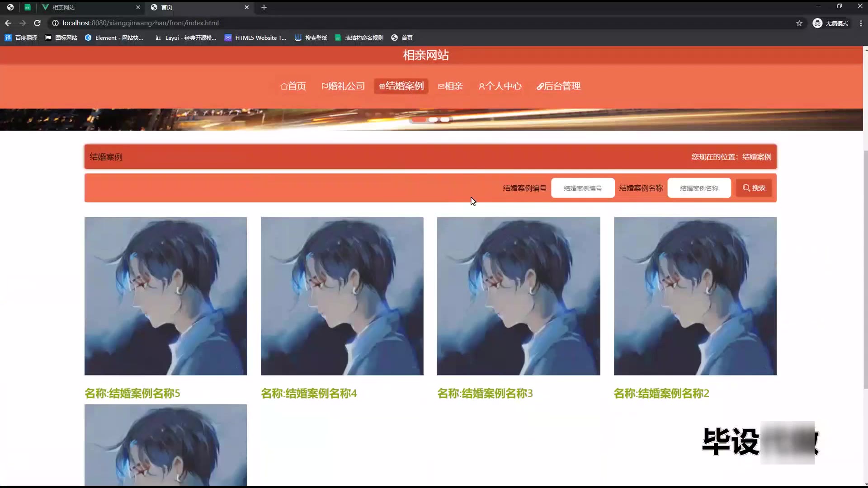Click the browser forward arrow
The image size is (868, 488).
tap(23, 23)
